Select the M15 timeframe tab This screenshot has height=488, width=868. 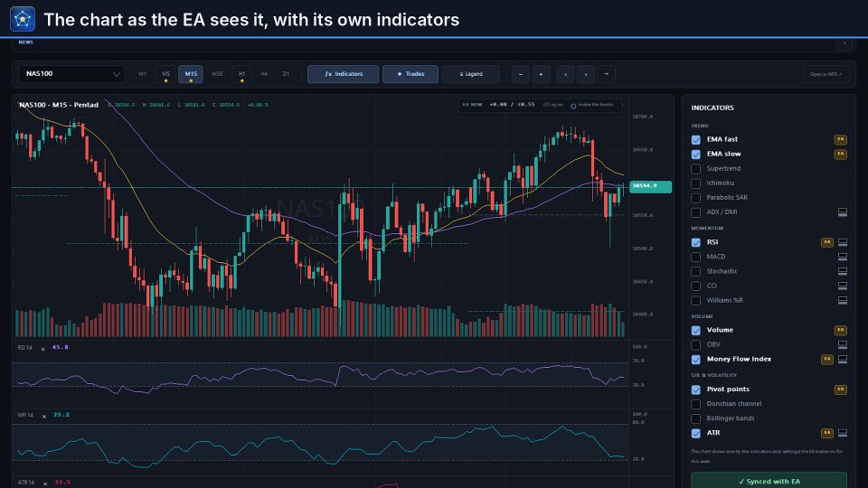coord(191,74)
